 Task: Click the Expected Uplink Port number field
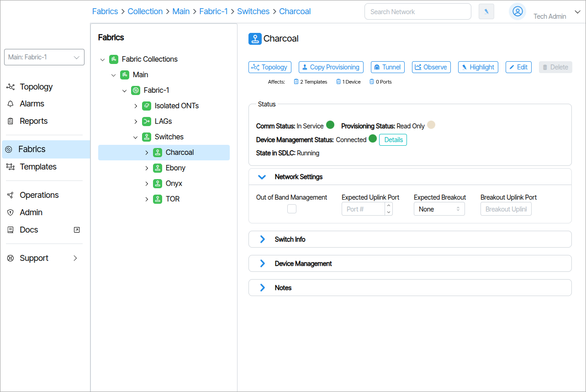click(363, 209)
